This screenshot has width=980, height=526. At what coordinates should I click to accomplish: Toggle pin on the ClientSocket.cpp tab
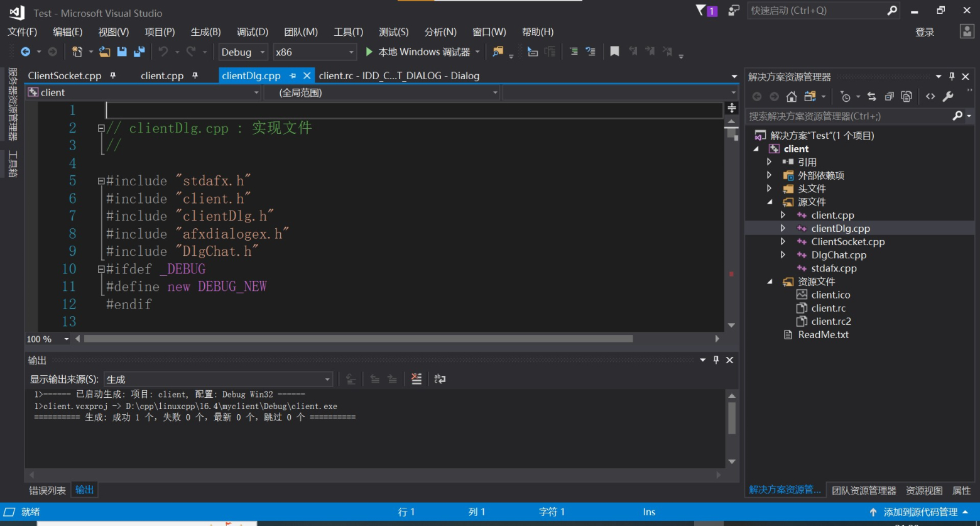tap(113, 75)
